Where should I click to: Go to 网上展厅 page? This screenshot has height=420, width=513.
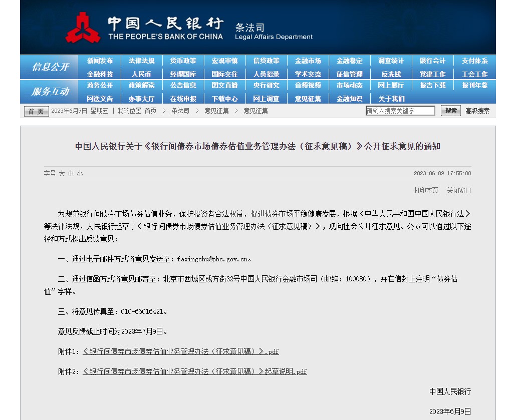(x=391, y=85)
